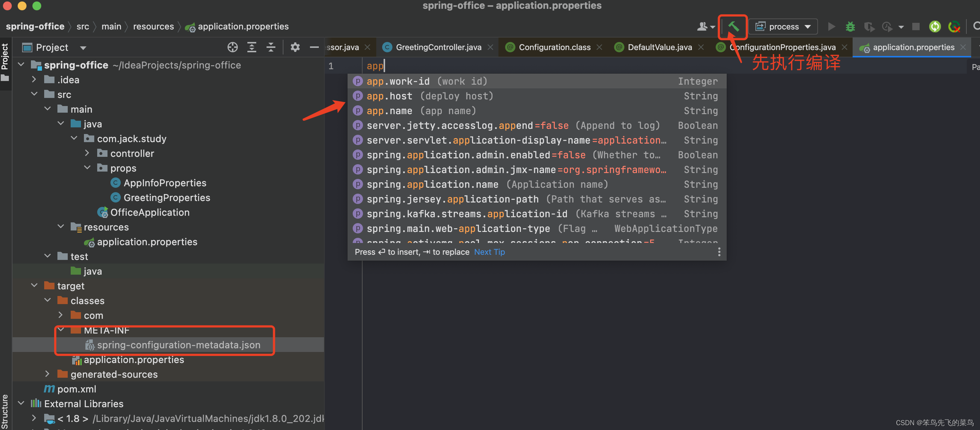The width and height of the screenshot is (980, 430).
Task: Click the resources breadcrumb
Action: pos(153,26)
